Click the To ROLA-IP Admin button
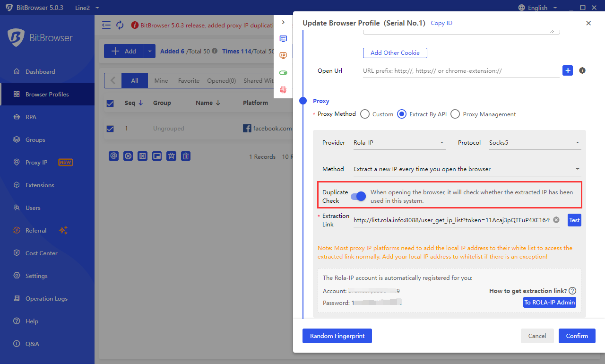This screenshot has width=605, height=364. coord(550,303)
